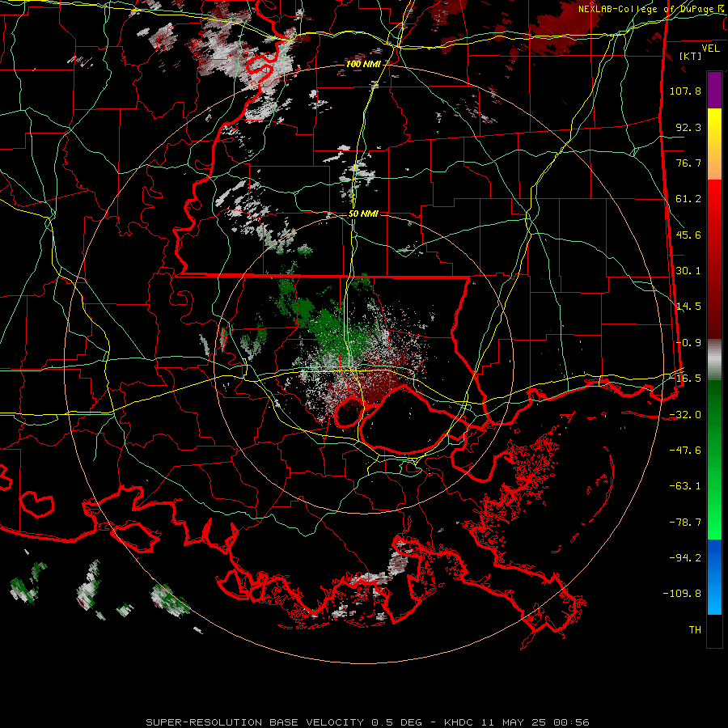Click the 76.7 velocity scale value
The height and width of the screenshot is (728, 728).
click(x=688, y=163)
